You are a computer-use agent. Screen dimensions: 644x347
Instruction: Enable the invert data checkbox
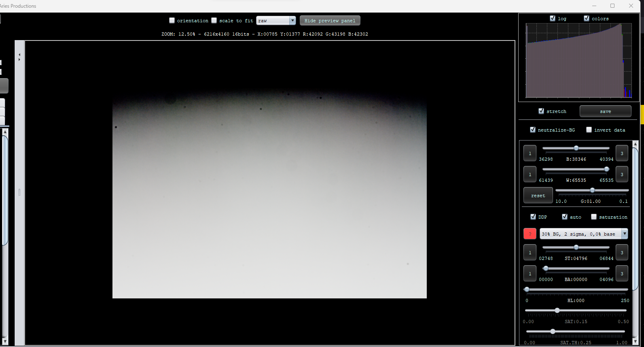click(589, 130)
